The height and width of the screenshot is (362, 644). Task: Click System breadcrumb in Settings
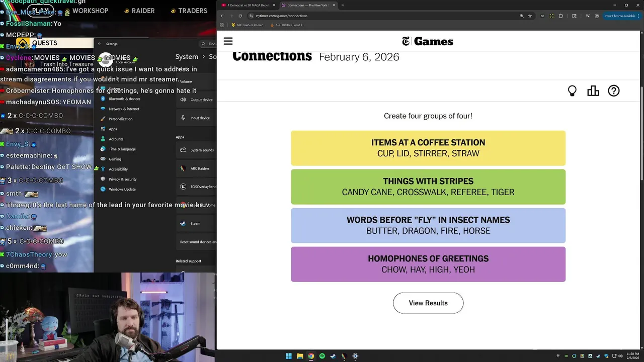pyautogui.click(x=187, y=57)
